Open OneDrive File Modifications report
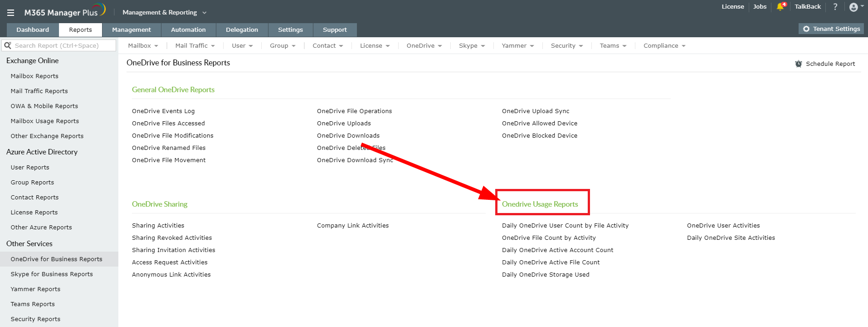 tap(173, 136)
